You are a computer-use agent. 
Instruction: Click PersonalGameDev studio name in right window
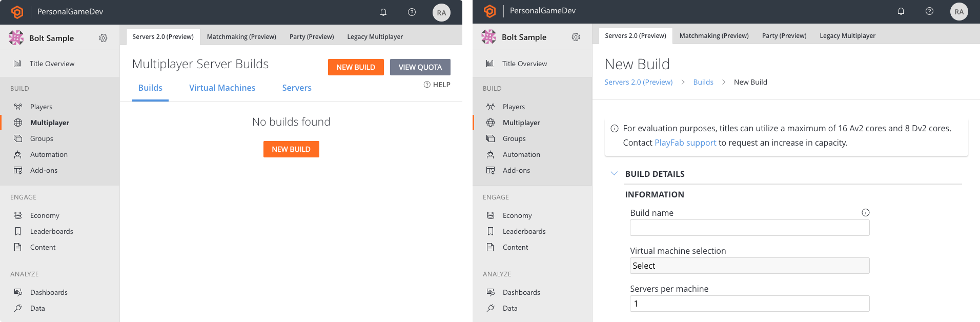543,11
